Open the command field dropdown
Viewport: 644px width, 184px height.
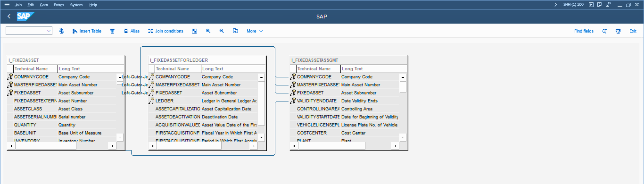[49, 31]
